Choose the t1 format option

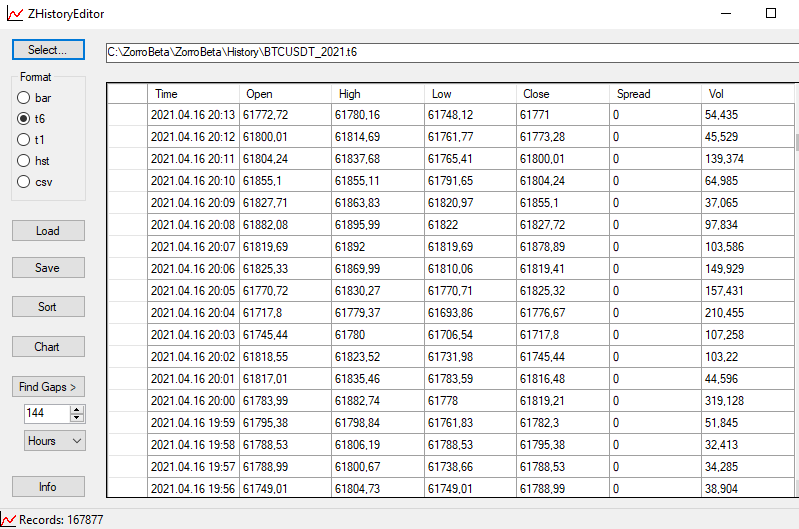[24, 140]
